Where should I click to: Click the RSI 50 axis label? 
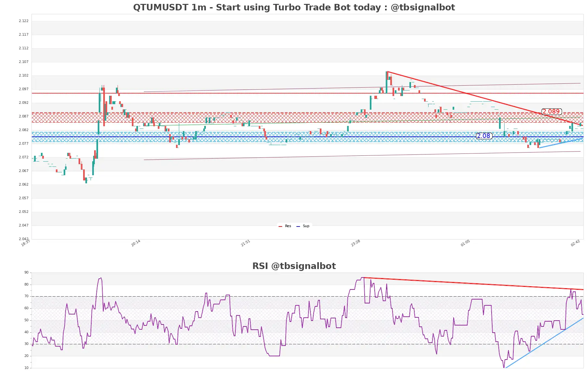click(26, 320)
